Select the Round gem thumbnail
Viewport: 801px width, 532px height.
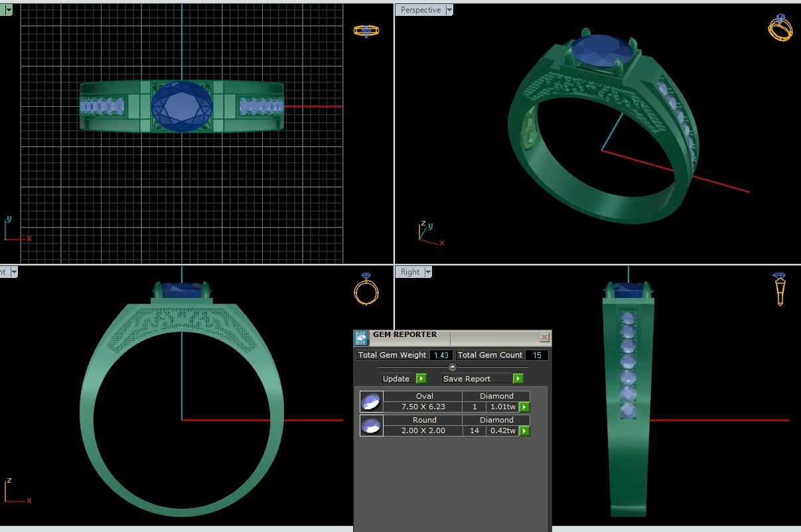(x=371, y=425)
